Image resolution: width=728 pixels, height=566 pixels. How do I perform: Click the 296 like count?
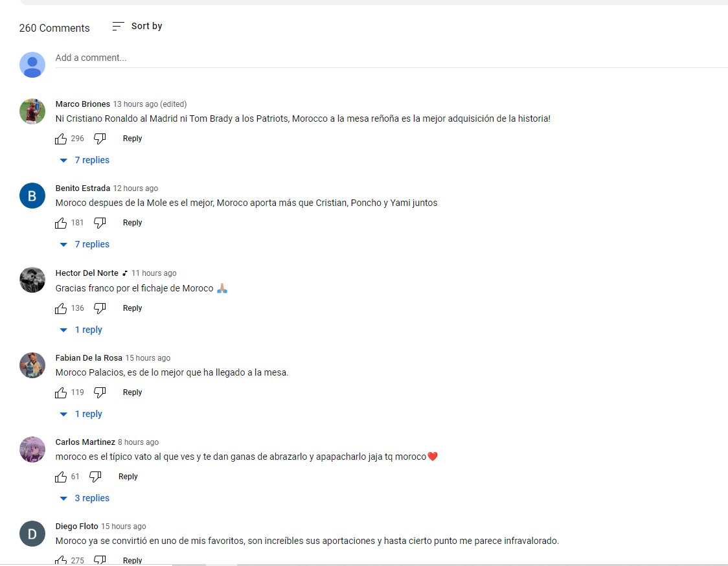78,139
